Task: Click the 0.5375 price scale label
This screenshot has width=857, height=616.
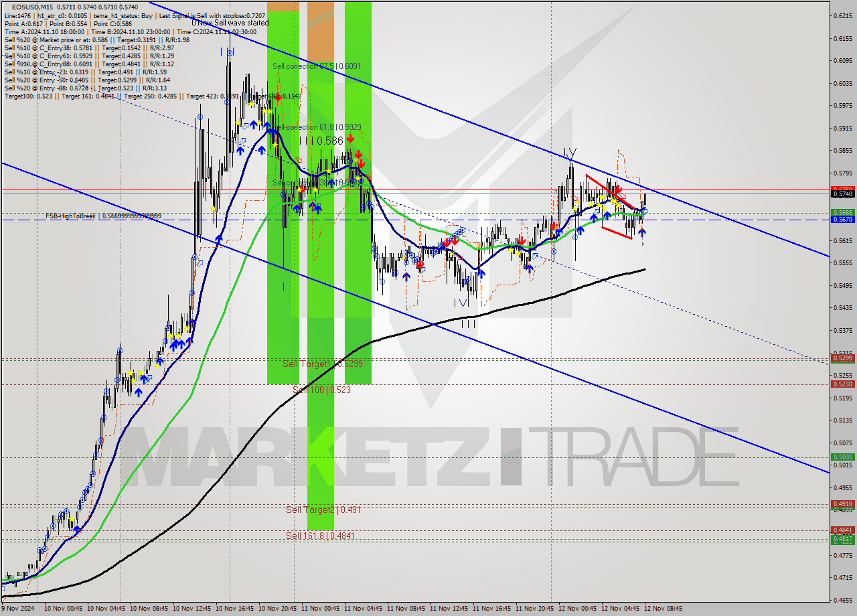Action: 844,330
